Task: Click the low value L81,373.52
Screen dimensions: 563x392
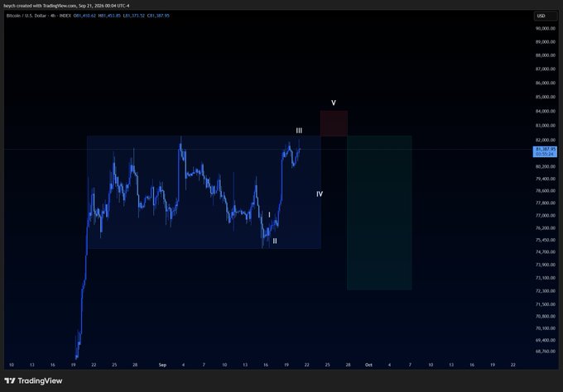Action: (x=133, y=16)
